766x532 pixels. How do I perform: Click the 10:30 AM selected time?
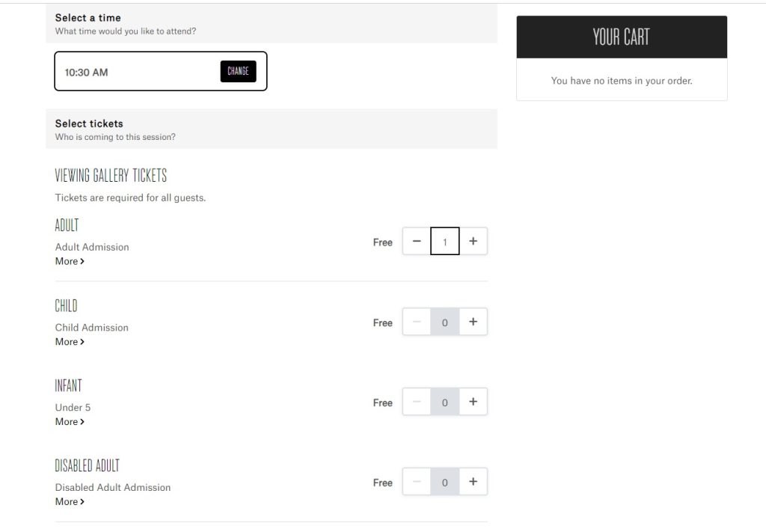(x=87, y=73)
